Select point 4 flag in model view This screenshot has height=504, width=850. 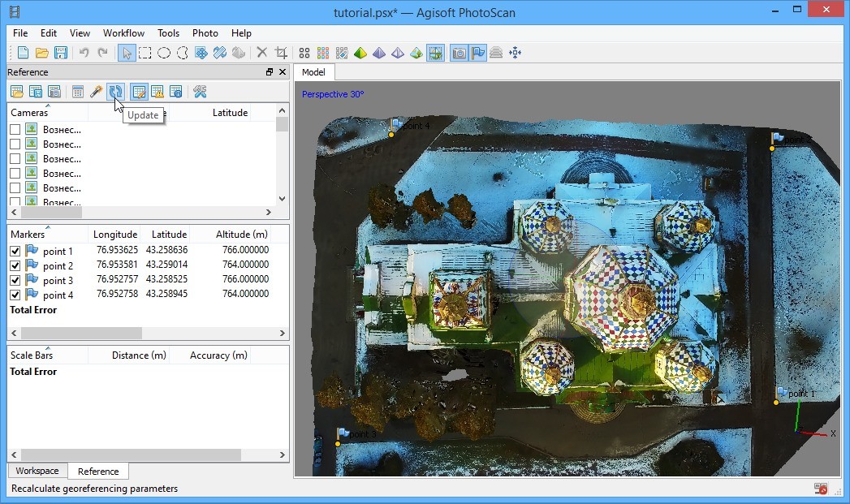(x=397, y=125)
